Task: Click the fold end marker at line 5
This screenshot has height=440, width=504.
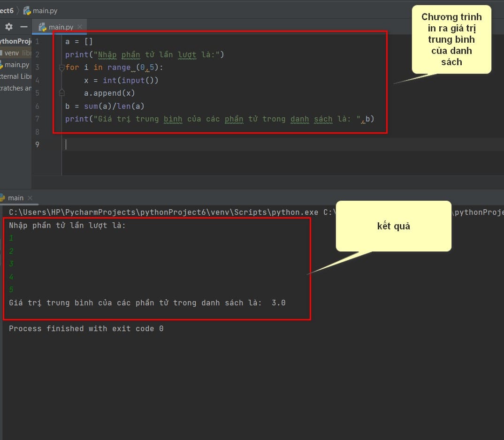Action: point(62,93)
